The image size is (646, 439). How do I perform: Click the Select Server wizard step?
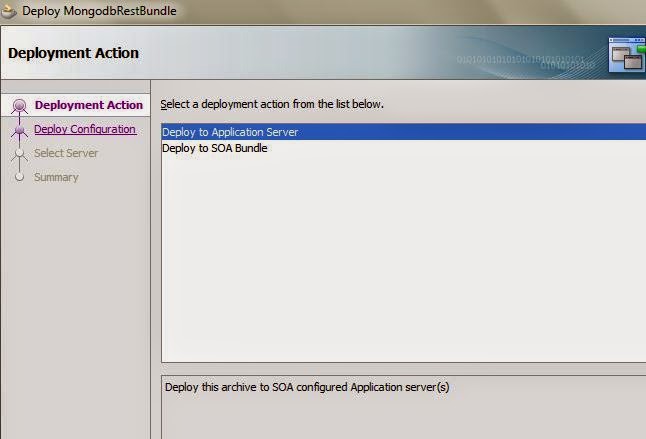66,153
